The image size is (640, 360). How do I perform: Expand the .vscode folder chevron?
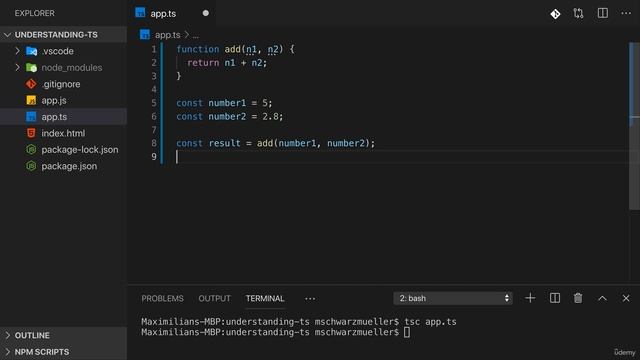[17, 51]
